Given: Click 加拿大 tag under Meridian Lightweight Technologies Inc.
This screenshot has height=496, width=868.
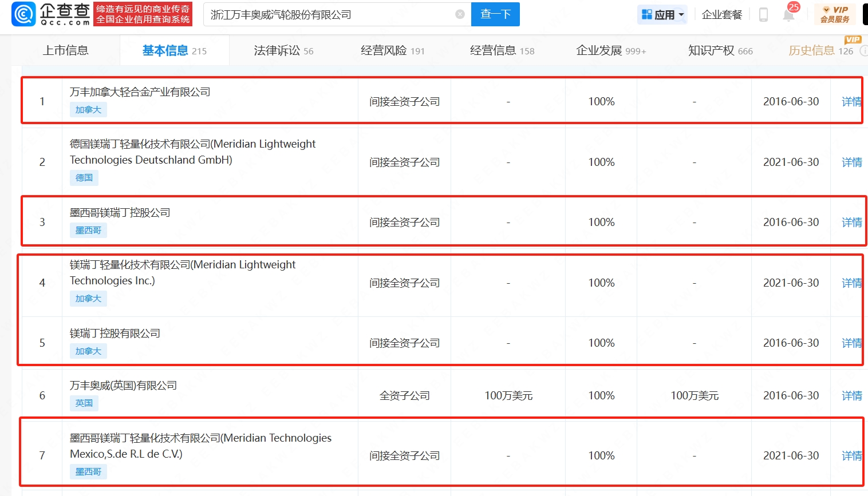Looking at the screenshot, I should point(88,299).
